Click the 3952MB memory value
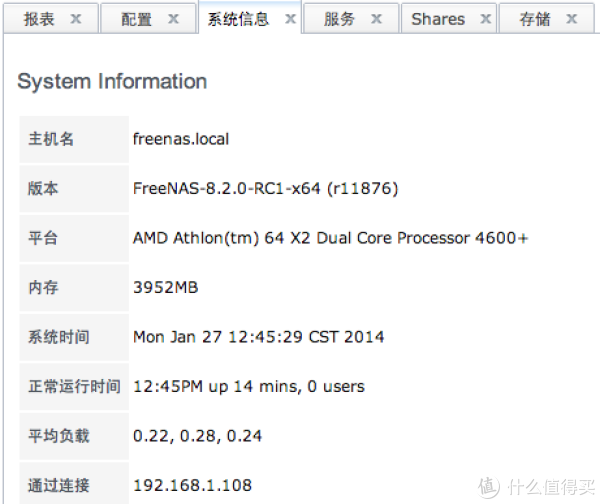Viewport: 600px width, 504px height. [x=165, y=287]
